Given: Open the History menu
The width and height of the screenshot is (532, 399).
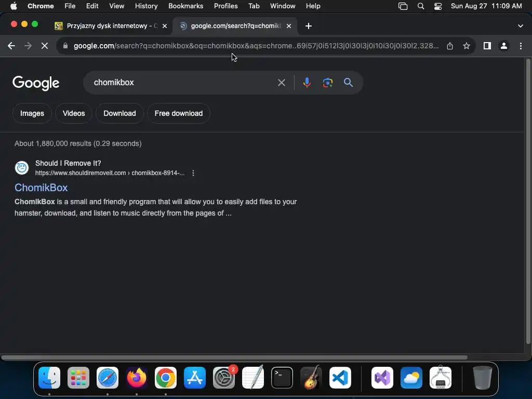Looking at the screenshot, I should 146,6.
